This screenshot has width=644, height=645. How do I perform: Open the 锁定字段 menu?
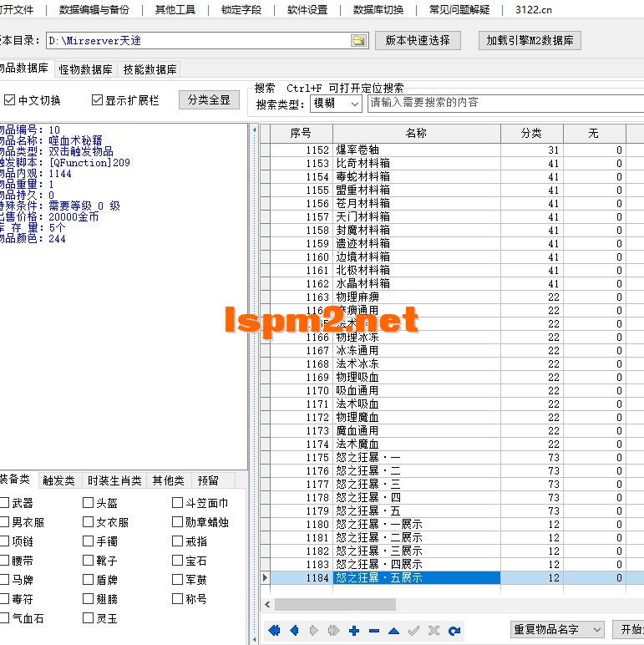[x=241, y=9]
